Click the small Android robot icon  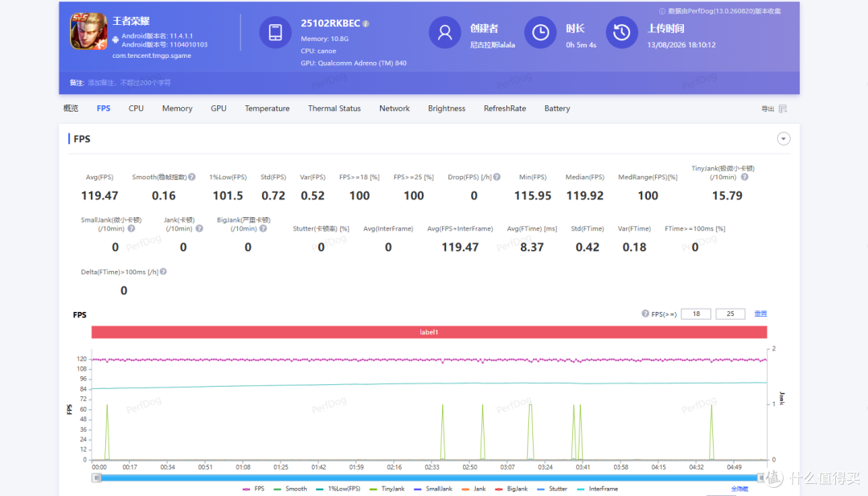coord(115,40)
